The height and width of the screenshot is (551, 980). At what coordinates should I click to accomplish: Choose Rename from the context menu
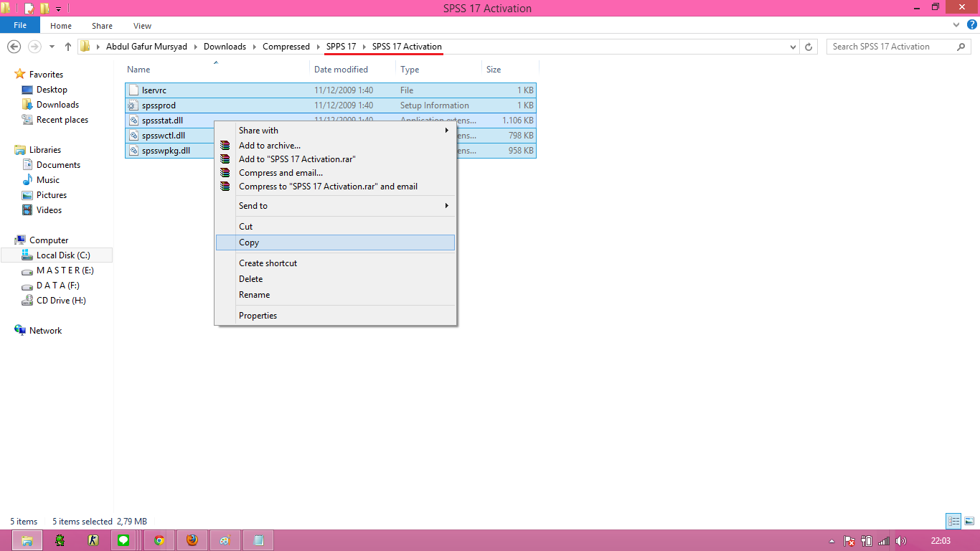click(x=335, y=295)
